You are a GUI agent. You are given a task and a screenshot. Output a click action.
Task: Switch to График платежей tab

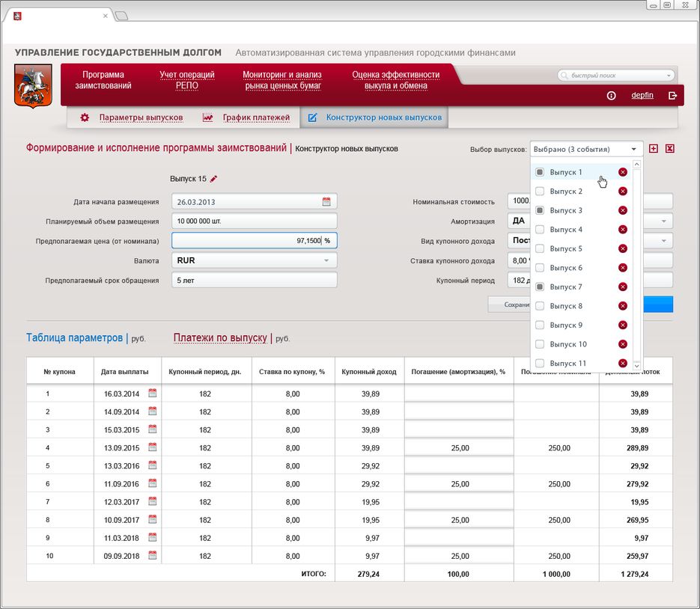point(256,117)
